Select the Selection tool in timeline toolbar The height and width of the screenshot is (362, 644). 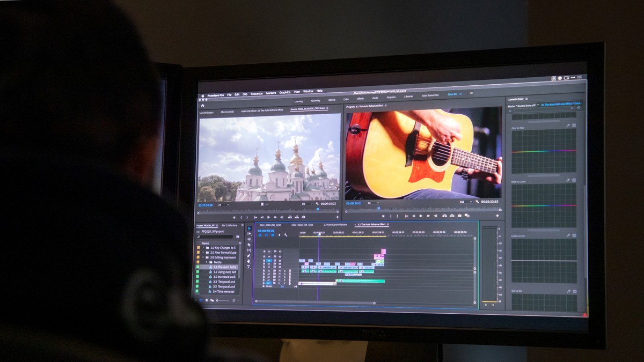(249, 228)
